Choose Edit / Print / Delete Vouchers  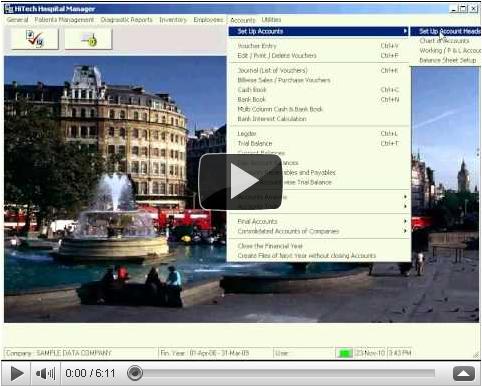coord(318,55)
